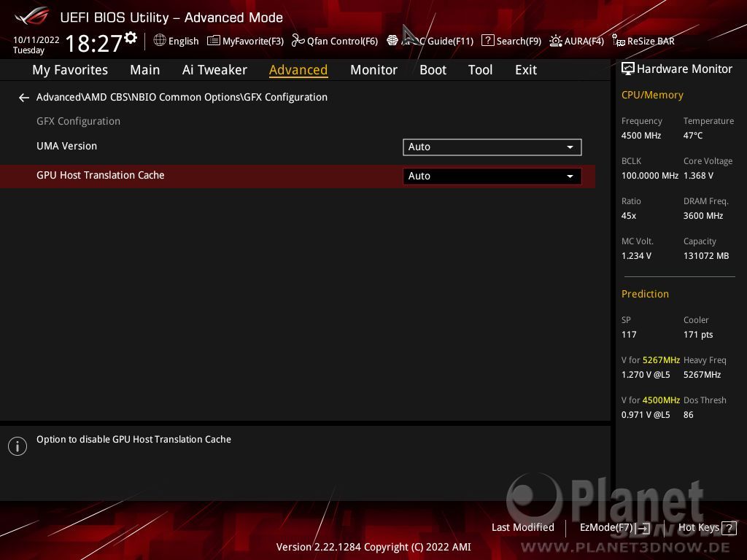Click the Cooler score 171 pts
Viewport: 747px width, 560px height.
coord(698,335)
